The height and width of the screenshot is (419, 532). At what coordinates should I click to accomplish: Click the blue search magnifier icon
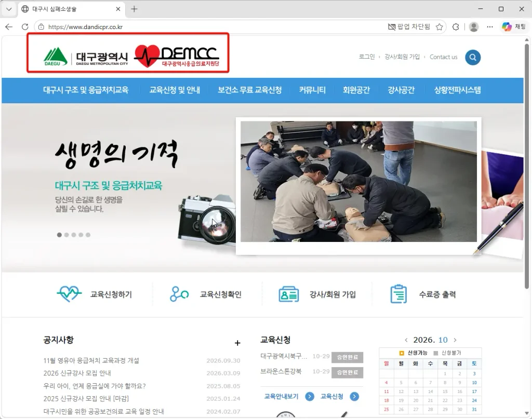click(473, 57)
